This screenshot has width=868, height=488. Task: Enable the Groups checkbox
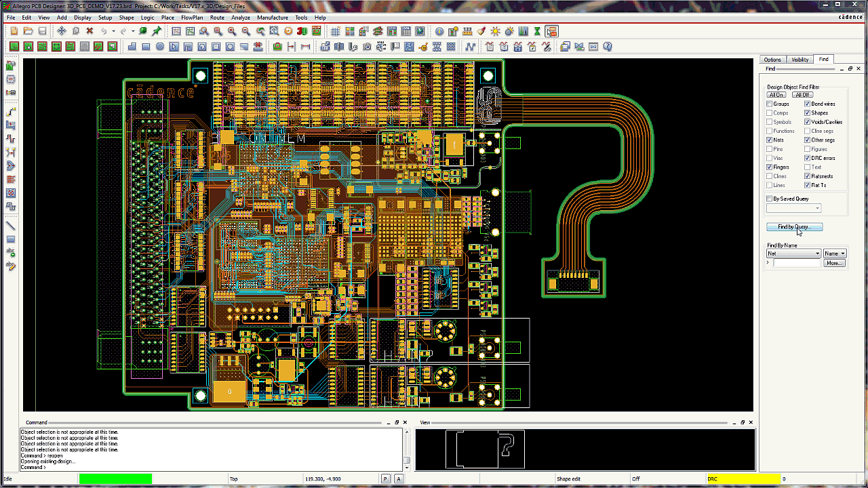pos(769,104)
